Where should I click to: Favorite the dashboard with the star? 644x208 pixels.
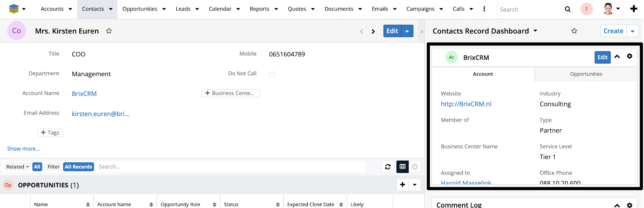coord(574,31)
